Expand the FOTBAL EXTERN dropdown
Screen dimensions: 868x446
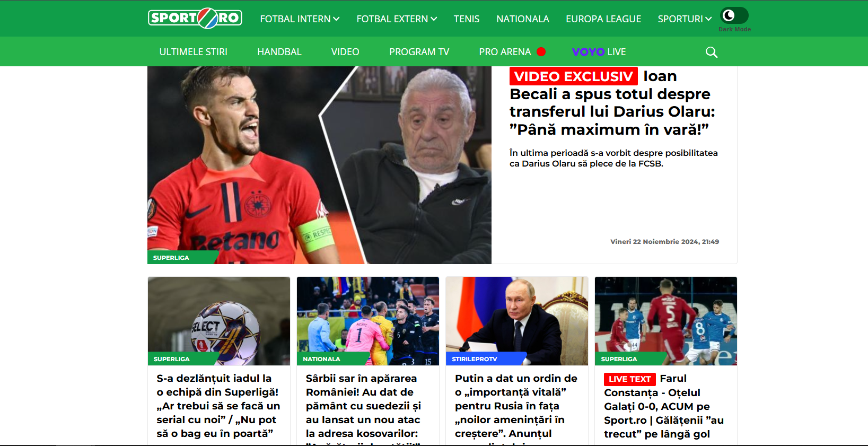397,19
